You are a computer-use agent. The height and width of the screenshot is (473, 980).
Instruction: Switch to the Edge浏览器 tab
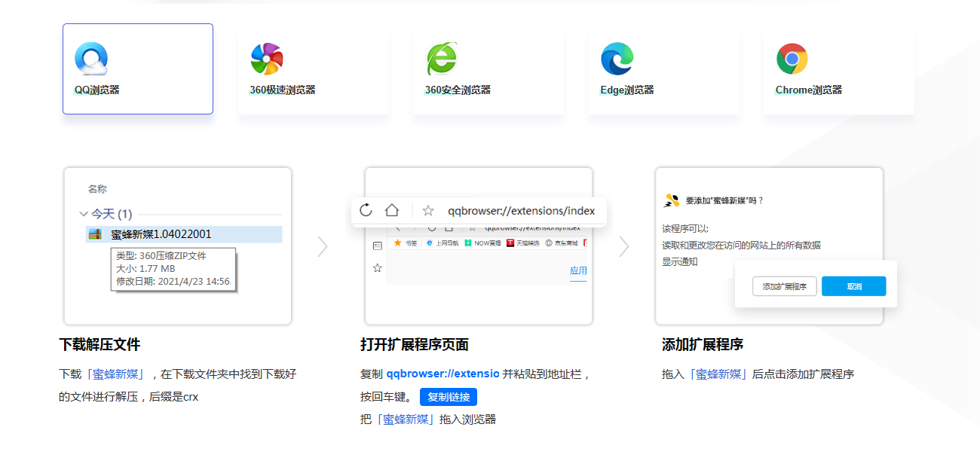(626, 90)
